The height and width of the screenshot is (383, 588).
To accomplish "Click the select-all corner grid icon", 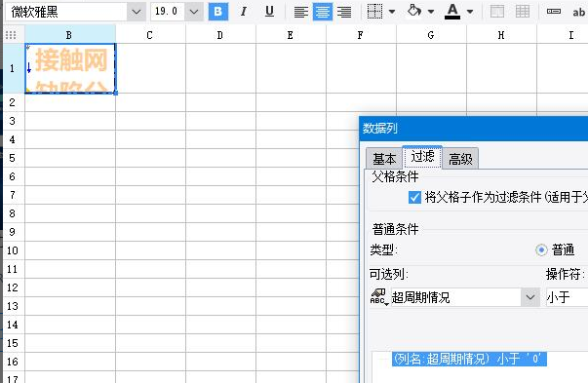I will [x=11, y=35].
